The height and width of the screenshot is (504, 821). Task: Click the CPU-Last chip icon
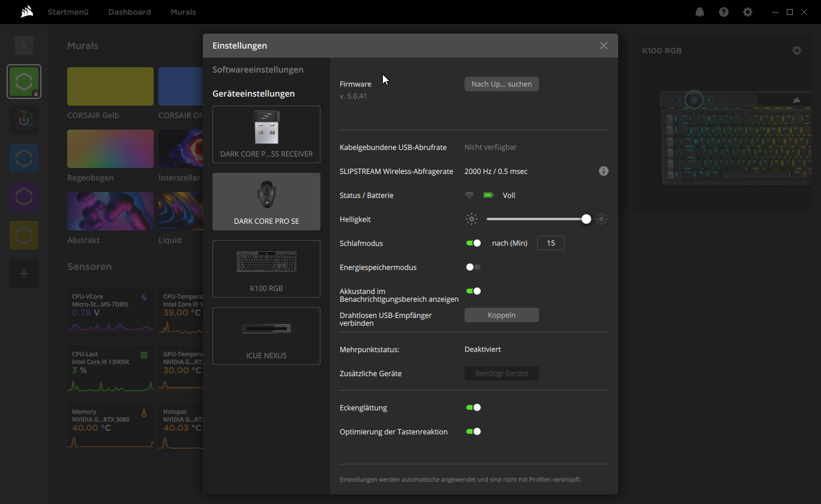tap(143, 355)
